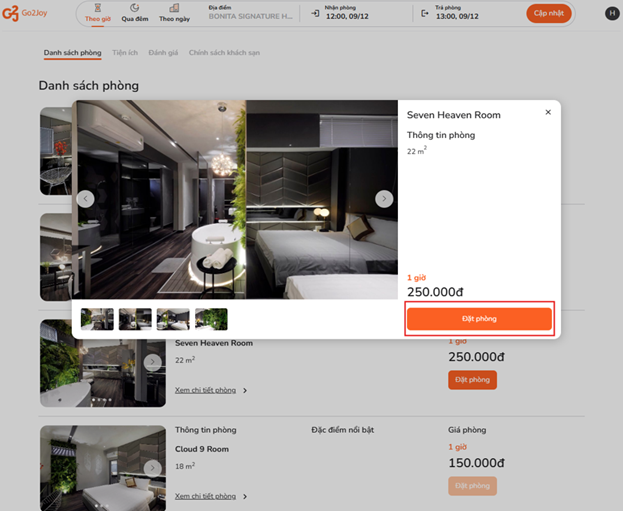623x511 pixels.
Task: Click Đặt phòng in the popup
Action: (x=479, y=319)
